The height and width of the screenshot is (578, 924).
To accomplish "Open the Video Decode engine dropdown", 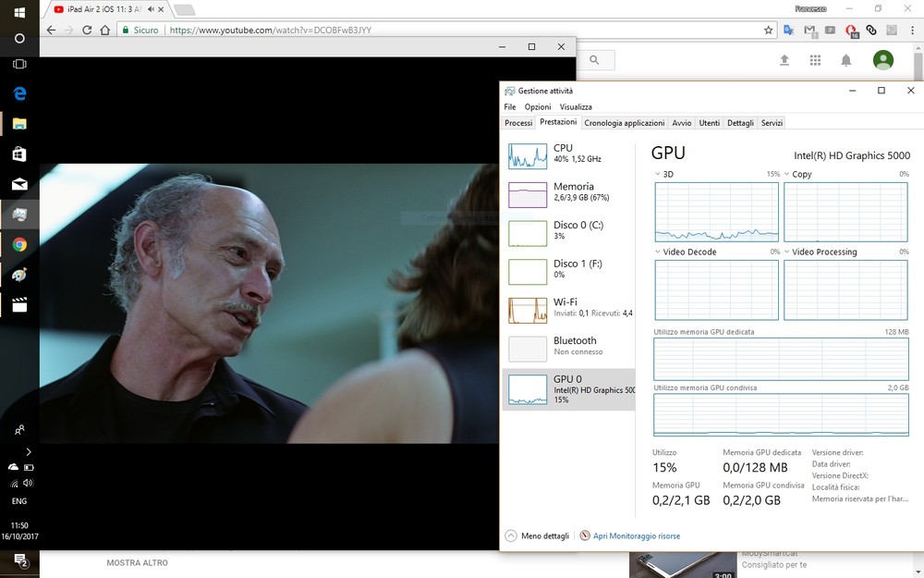I will 658,252.
